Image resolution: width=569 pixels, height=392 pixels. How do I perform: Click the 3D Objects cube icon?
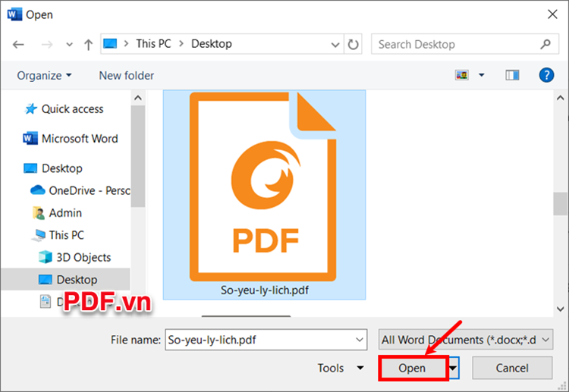coord(46,257)
